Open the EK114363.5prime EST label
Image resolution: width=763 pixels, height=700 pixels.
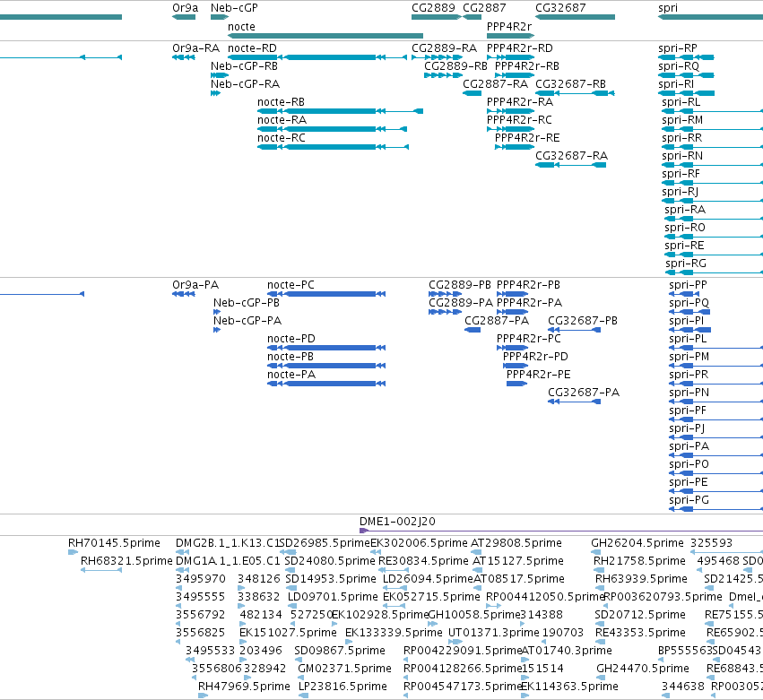pyautogui.click(x=569, y=687)
